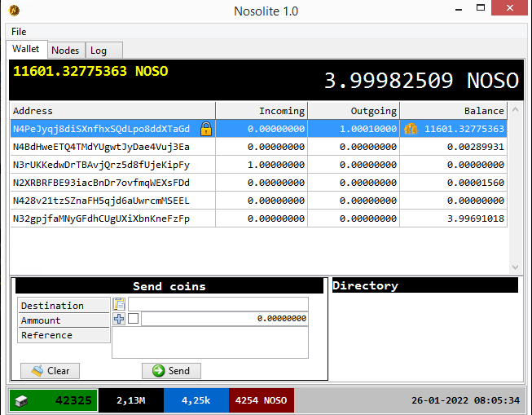
Task: Click the Send button
Action: 171,370
